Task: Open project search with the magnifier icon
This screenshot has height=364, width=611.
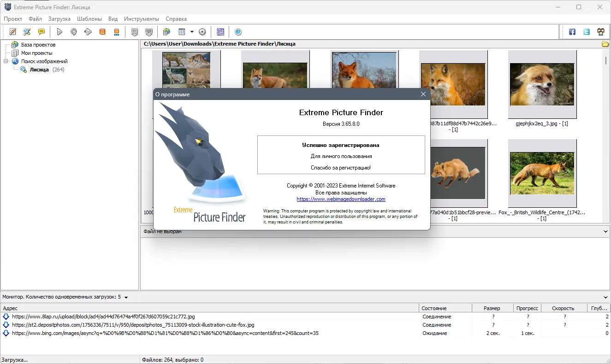Action: 27,32
